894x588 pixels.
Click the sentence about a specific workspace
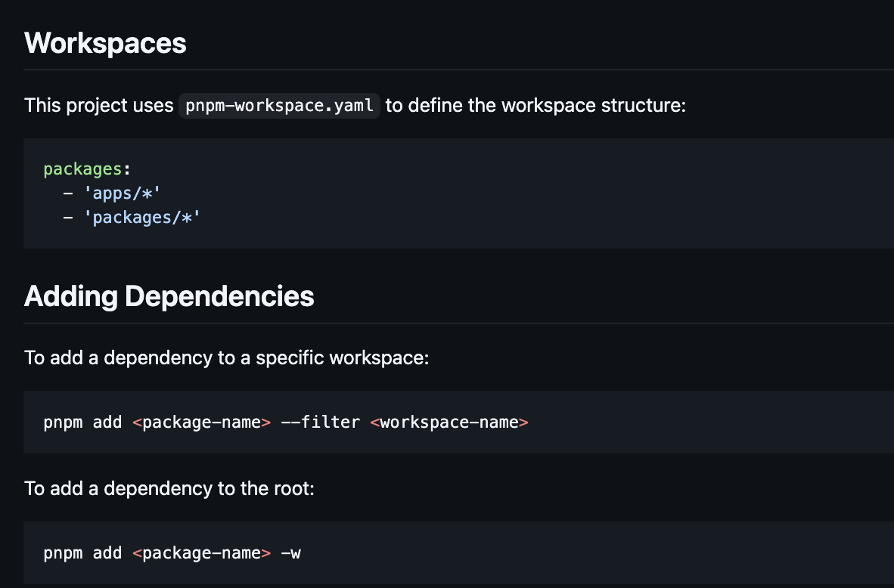[x=226, y=357]
